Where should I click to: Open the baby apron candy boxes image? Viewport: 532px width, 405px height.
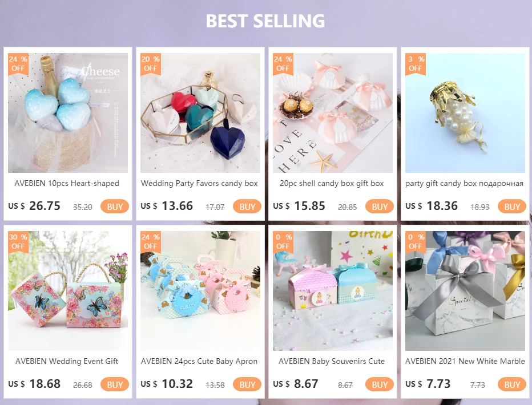[200, 291]
